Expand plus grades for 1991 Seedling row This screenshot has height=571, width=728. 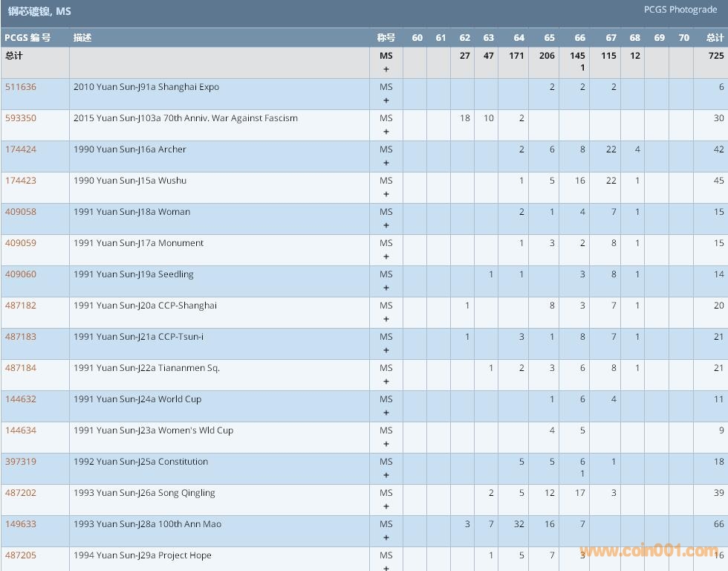click(x=386, y=288)
